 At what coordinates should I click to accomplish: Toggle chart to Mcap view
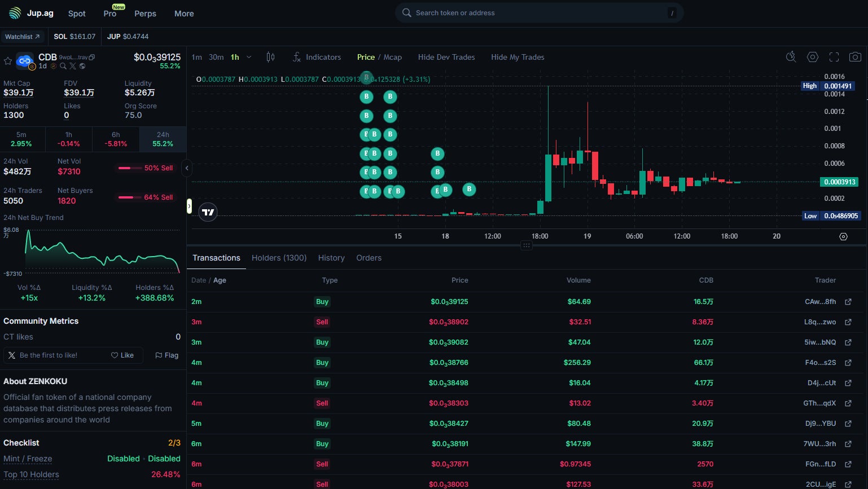point(393,57)
